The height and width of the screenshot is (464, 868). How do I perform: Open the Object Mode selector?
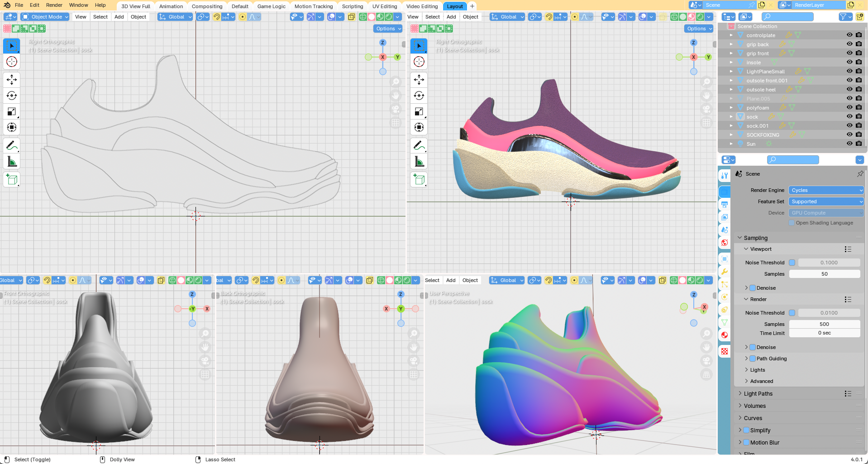45,17
